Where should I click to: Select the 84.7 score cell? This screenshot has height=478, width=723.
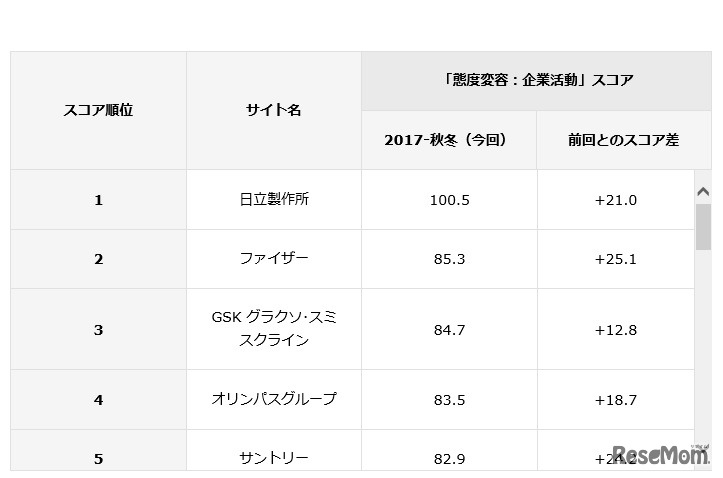tap(448, 330)
